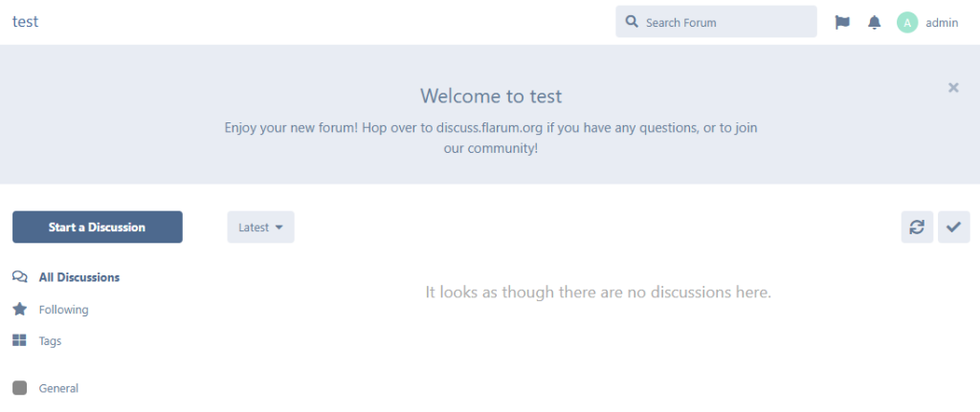Open the flagged posts flag icon
980x412 pixels.
click(x=842, y=22)
